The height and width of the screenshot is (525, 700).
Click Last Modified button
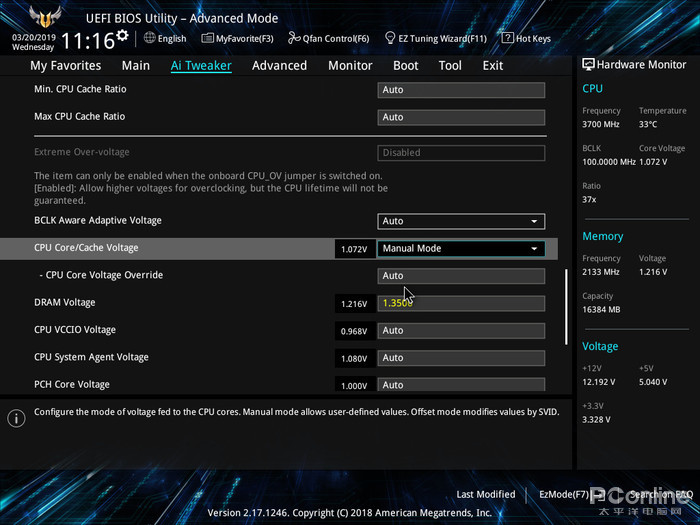click(485, 494)
